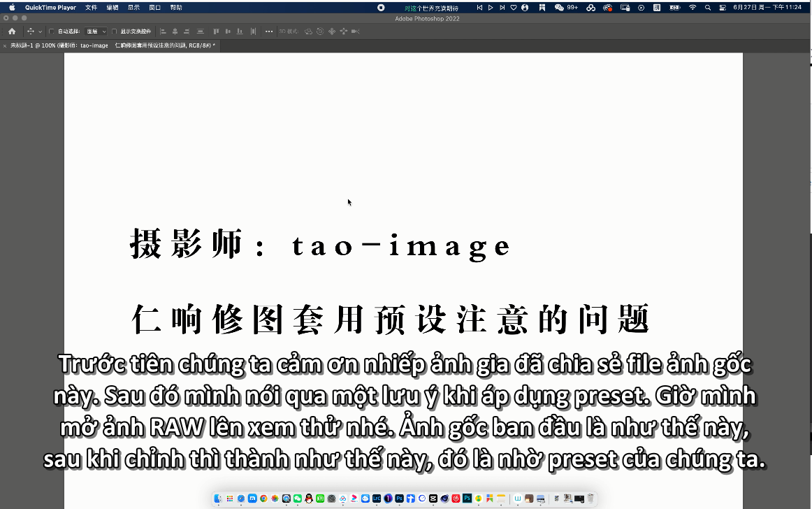
Task: Toggle the 显示变换控件 checkbox
Action: 115,31
